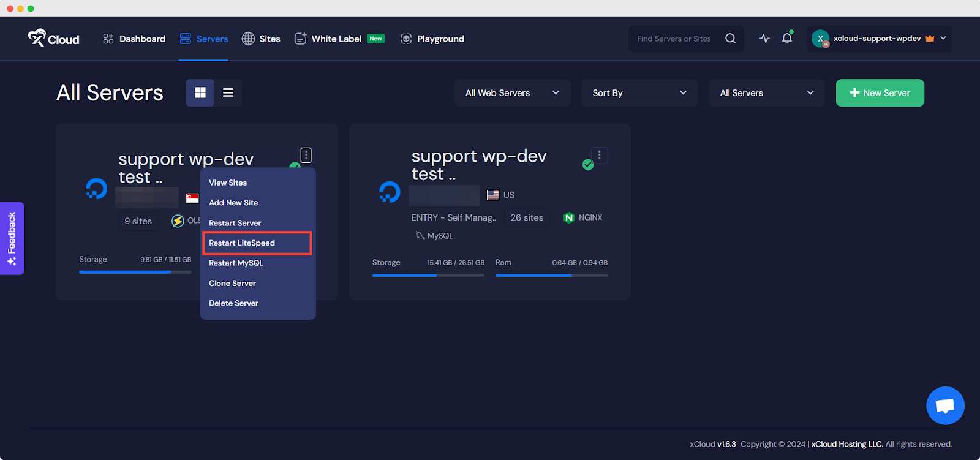Open the live chat bubble
Image resolution: width=980 pixels, height=460 pixels.
click(x=945, y=405)
